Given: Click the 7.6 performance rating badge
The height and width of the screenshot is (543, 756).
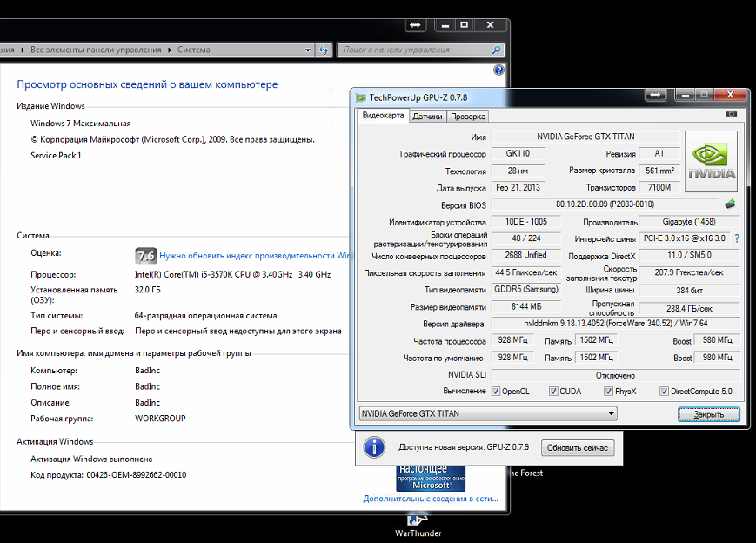Looking at the screenshot, I should click(x=145, y=256).
